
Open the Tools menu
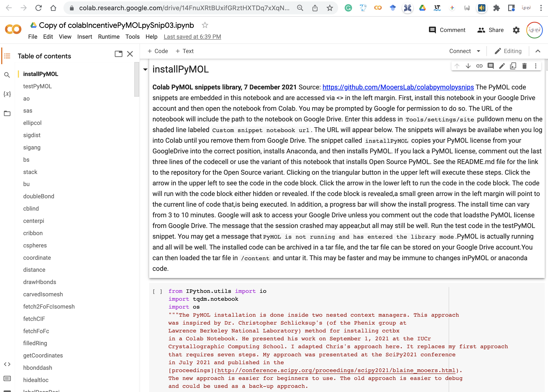pos(132,37)
